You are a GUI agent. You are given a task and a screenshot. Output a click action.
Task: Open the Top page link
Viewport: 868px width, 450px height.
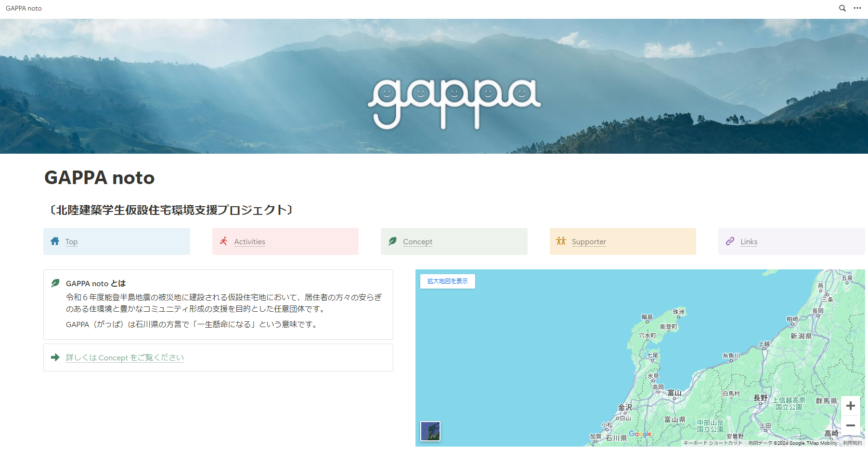71,242
